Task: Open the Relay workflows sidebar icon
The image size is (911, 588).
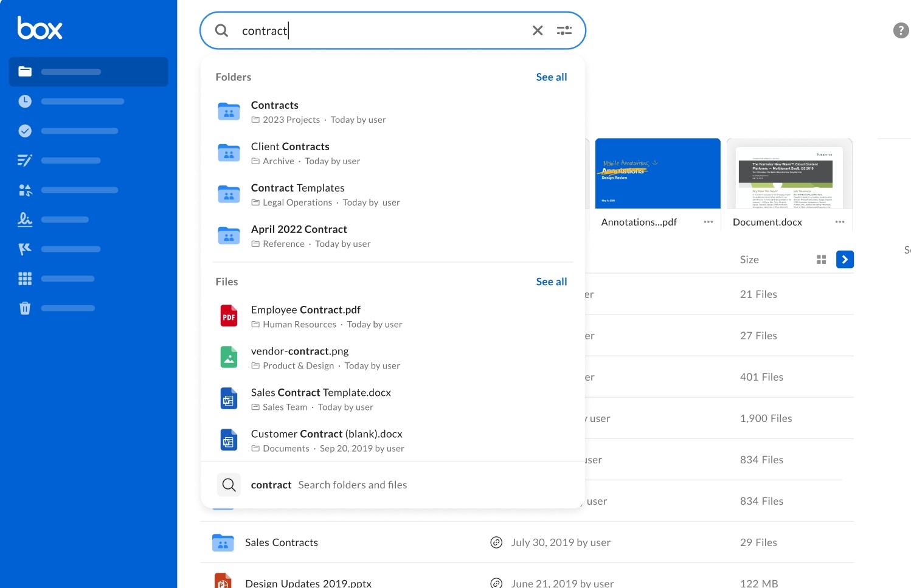Action: click(25, 249)
